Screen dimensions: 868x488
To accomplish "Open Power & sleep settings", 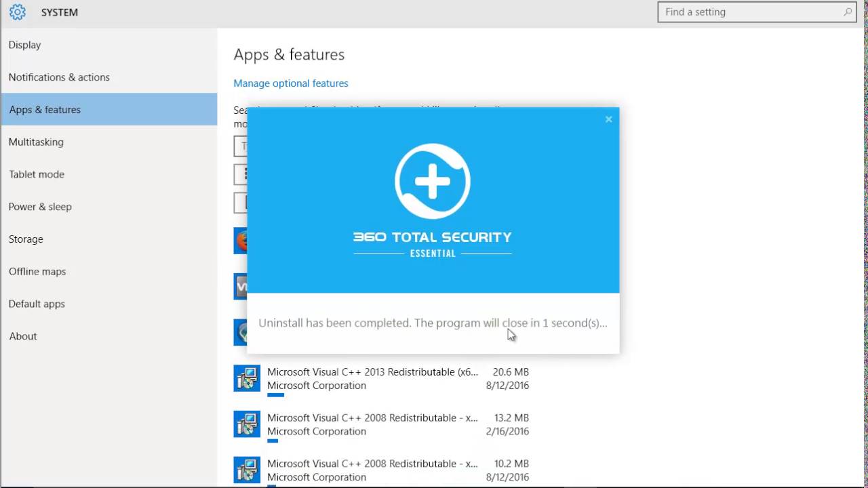I will (108, 207).
